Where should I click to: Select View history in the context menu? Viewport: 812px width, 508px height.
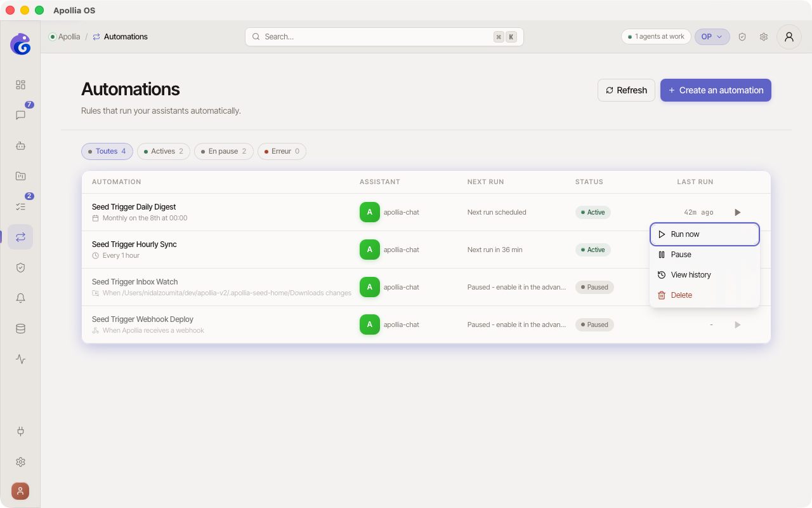pos(705,275)
